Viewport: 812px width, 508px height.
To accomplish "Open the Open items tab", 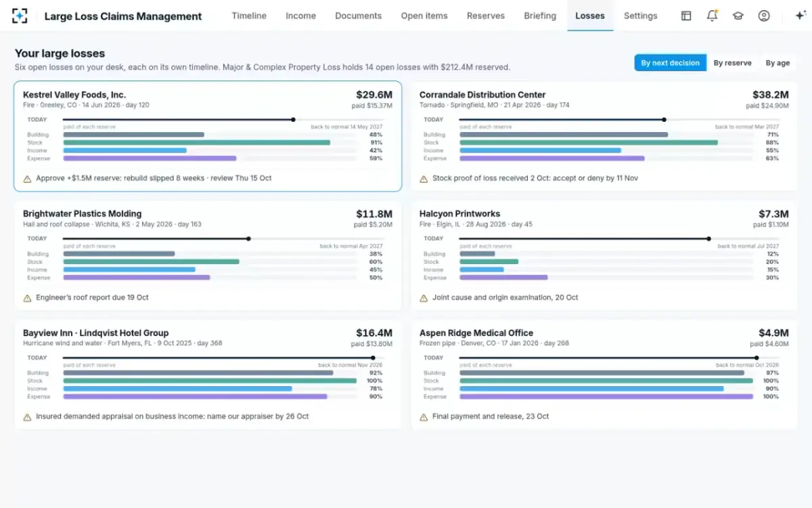I will tap(424, 16).
